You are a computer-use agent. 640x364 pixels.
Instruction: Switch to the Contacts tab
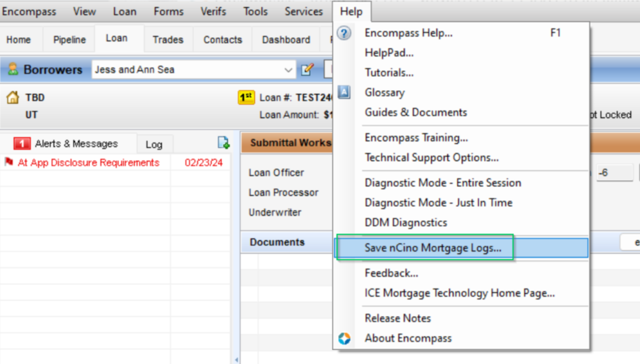click(x=223, y=40)
